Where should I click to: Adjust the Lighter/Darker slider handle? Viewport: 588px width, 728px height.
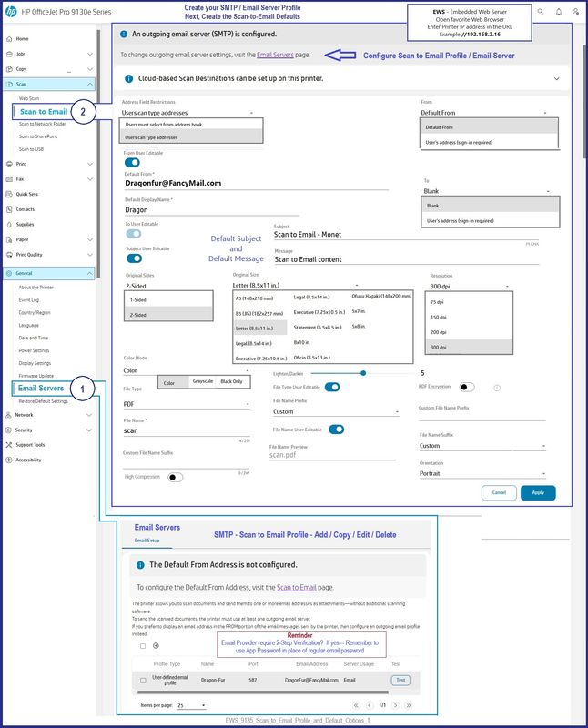point(363,373)
